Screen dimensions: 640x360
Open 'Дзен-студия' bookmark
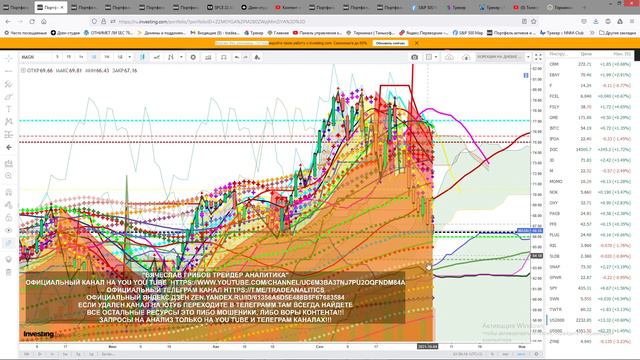coord(65,33)
